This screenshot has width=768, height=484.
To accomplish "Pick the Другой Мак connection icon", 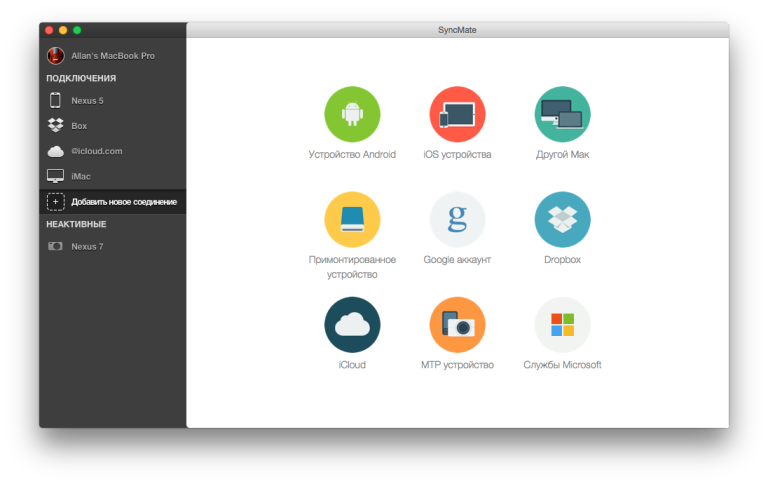I will coord(562,114).
